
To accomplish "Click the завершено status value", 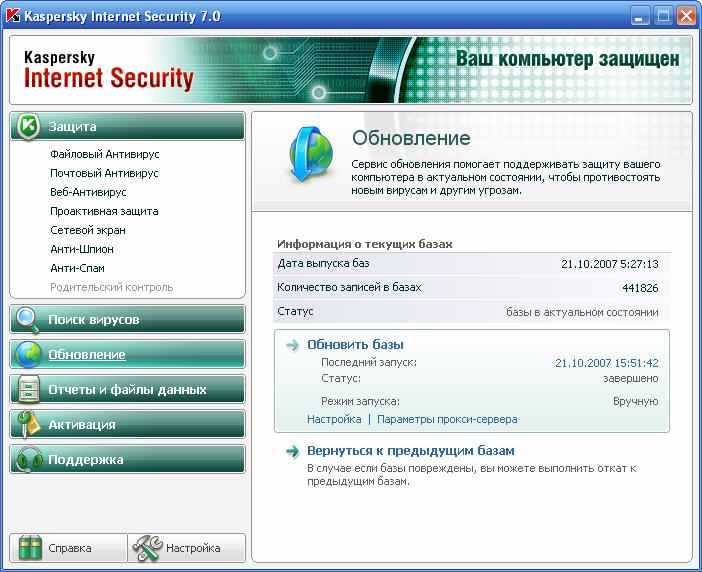I will pyautogui.click(x=631, y=379).
